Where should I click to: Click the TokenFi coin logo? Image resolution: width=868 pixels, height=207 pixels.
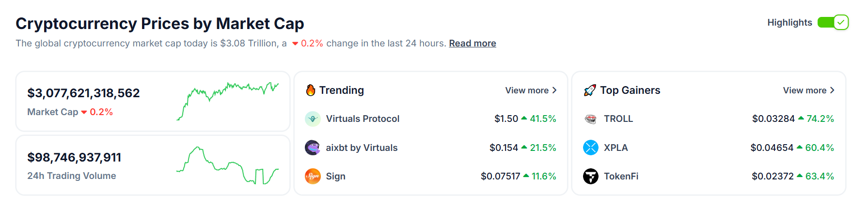[x=590, y=176]
